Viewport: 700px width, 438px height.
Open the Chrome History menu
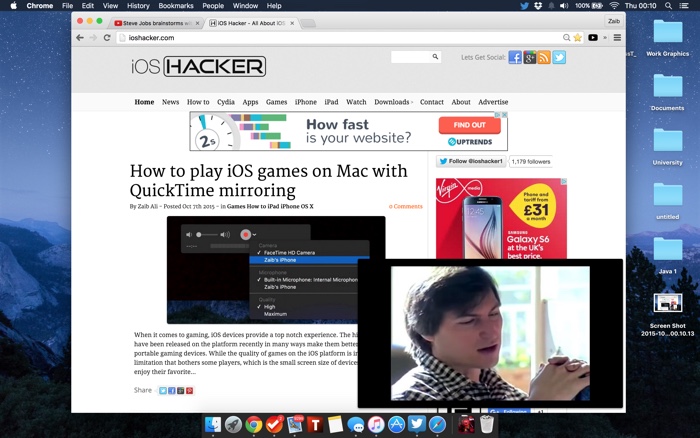point(138,6)
